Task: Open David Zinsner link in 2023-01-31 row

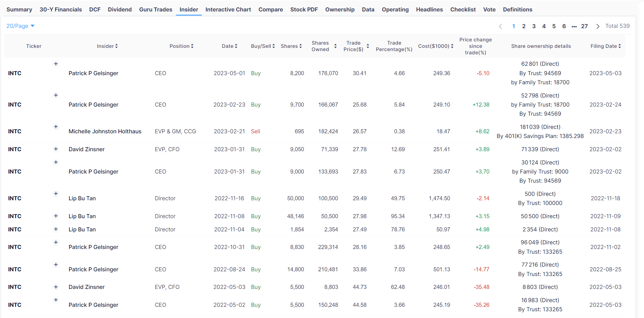Action: click(x=87, y=149)
